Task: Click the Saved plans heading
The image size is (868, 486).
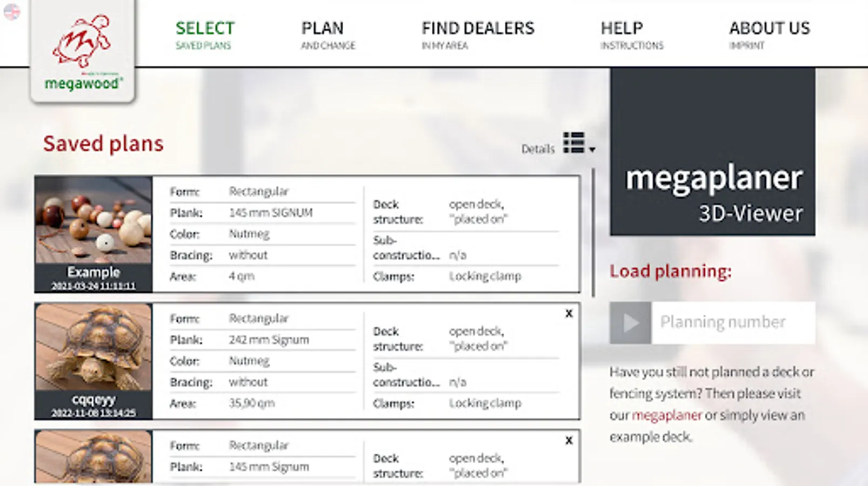Action: [x=103, y=144]
